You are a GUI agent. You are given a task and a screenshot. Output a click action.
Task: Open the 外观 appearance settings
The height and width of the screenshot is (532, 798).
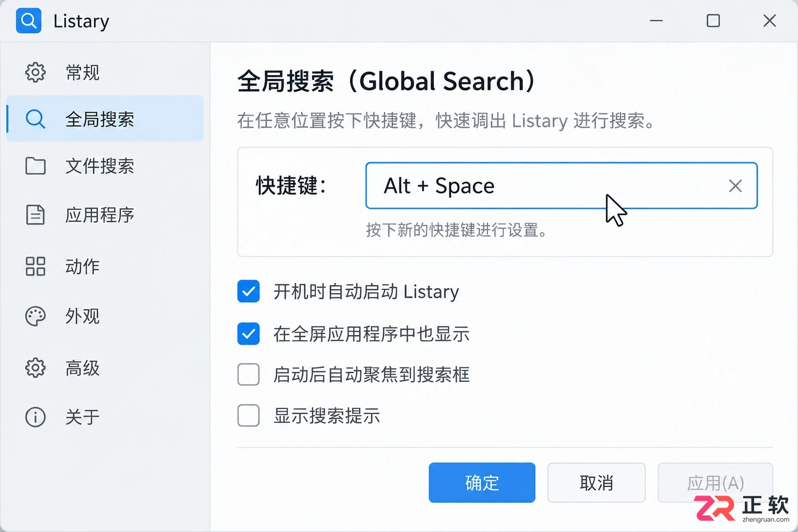pyautogui.click(x=105, y=316)
